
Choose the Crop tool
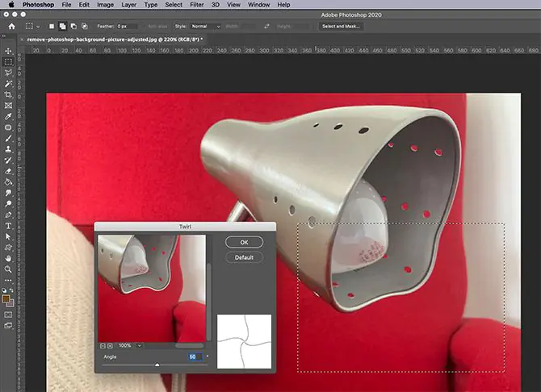[x=8, y=94]
